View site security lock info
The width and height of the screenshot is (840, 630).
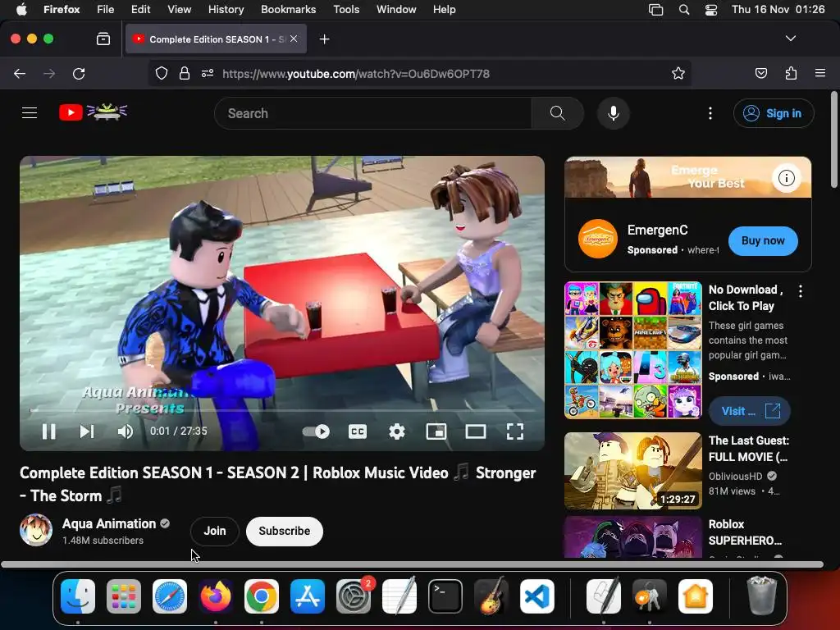185,73
